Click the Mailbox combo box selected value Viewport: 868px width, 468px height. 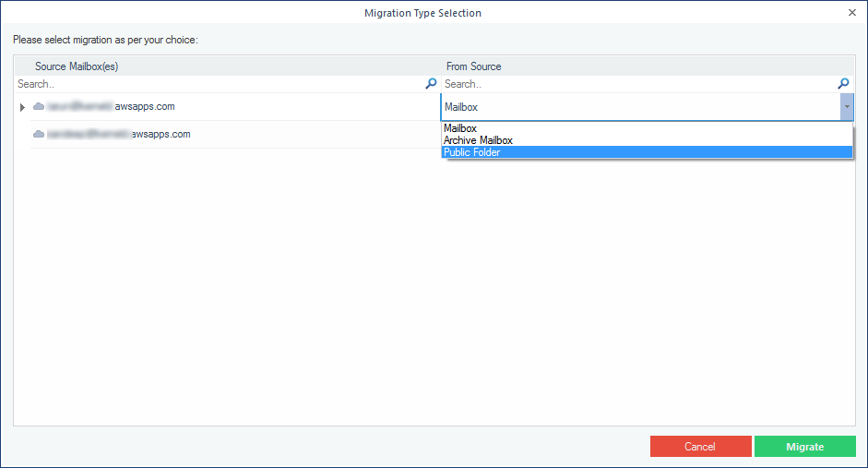[636, 107]
